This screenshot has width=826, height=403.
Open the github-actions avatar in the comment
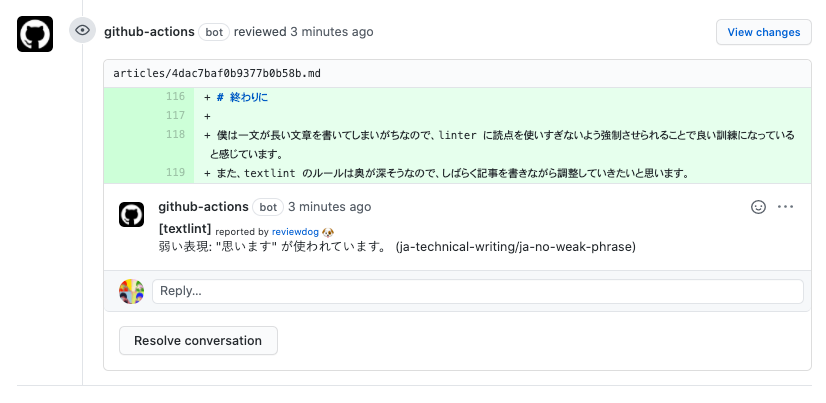pyautogui.click(x=131, y=214)
